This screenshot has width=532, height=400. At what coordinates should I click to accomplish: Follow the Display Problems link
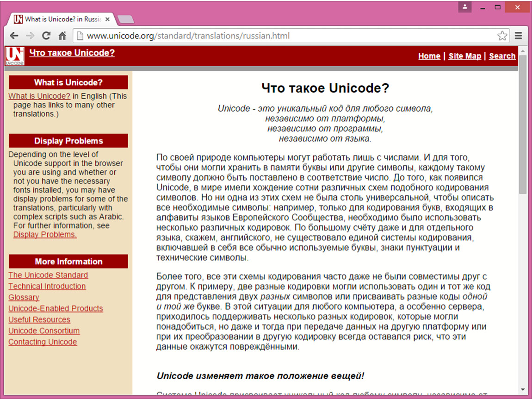pos(45,235)
